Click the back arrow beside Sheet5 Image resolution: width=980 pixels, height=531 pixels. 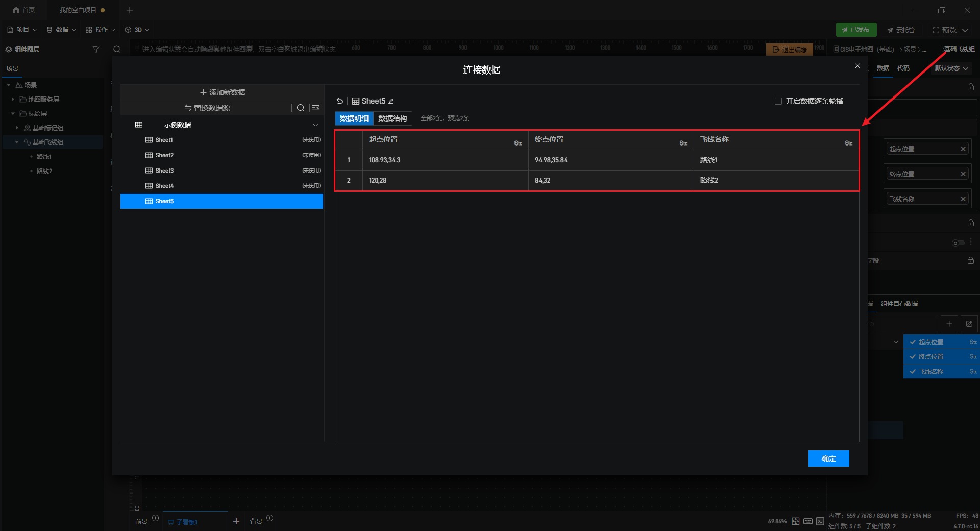coord(340,101)
